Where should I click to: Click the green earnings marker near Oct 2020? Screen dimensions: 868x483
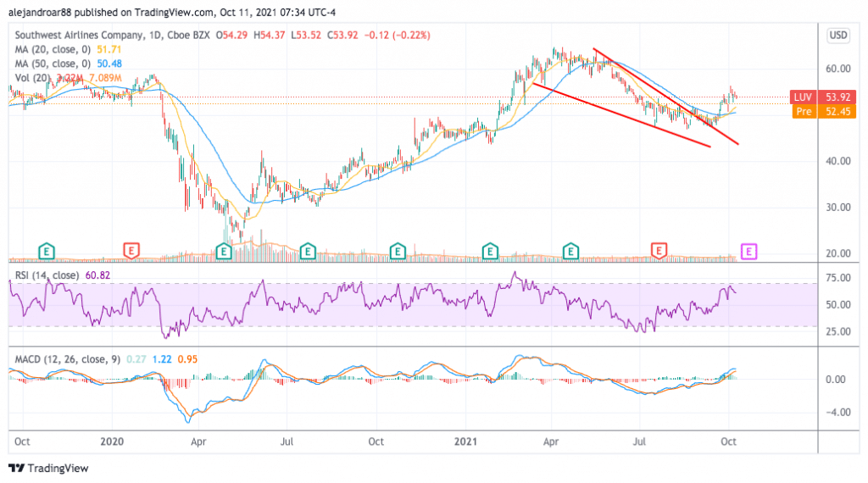tap(398, 251)
